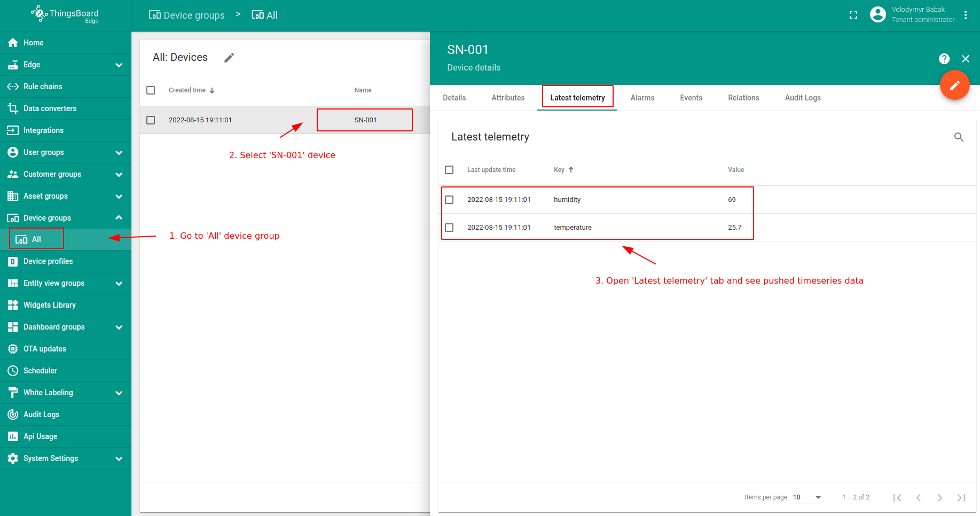
Task: Check the humidity telemetry row checkbox
Action: point(449,200)
